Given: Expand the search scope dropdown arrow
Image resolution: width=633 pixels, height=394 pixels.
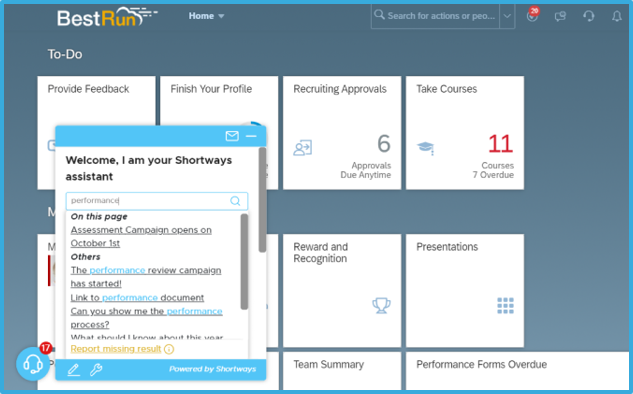Looking at the screenshot, I should [507, 16].
